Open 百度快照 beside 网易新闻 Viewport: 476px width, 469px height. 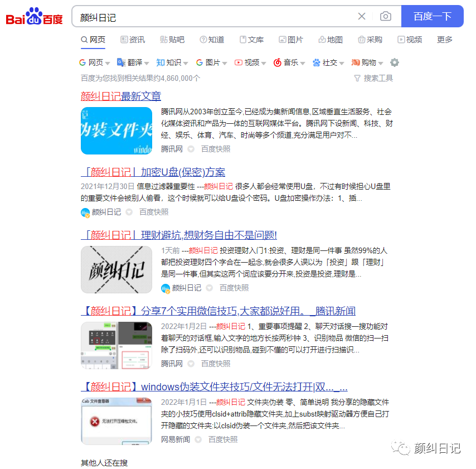(x=223, y=439)
